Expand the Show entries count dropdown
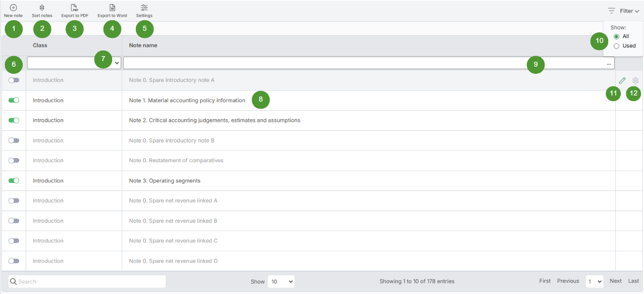The height and width of the screenshot is (294, 644). point(281,281)
